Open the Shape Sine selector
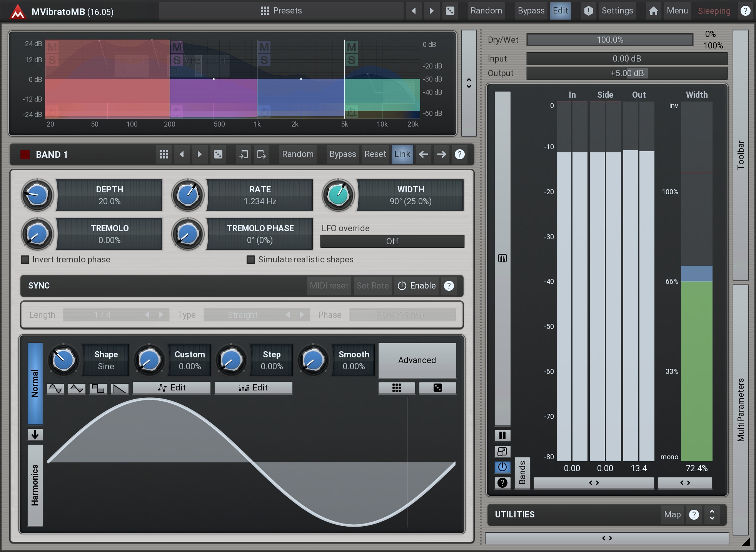Image resolution: width=756 pixels, height=552 pixels. click(106, 360)
